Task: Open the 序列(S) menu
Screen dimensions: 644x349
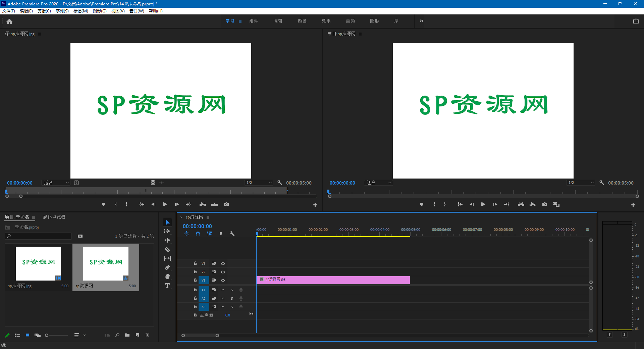Action: 62,11
